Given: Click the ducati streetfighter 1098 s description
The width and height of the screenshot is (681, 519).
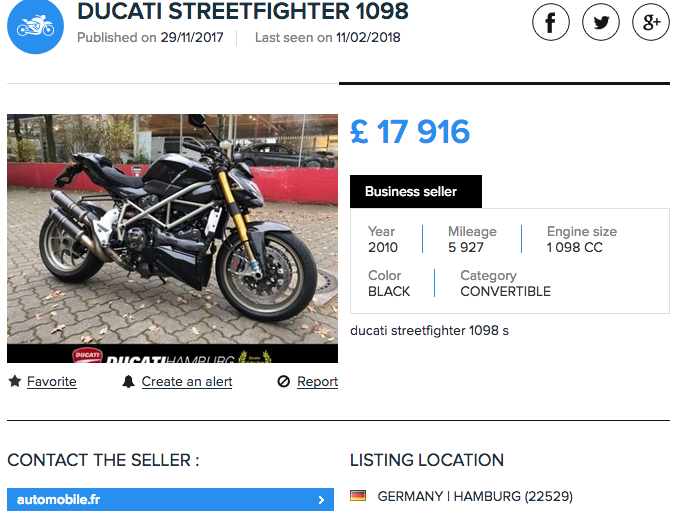Looking at the screenshot, I should [x=429, y=330].
